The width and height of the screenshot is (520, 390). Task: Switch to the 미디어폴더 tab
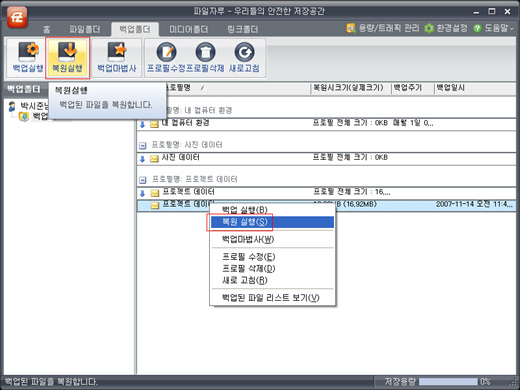tap(188, 29)
